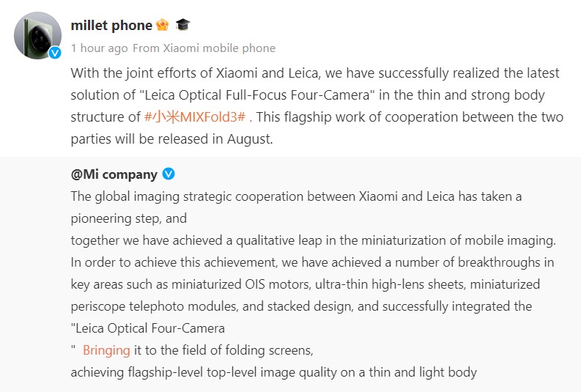Click the "will be released in August" line
Image resolution: width=581 pixels, height=392 pixels.
171,138
